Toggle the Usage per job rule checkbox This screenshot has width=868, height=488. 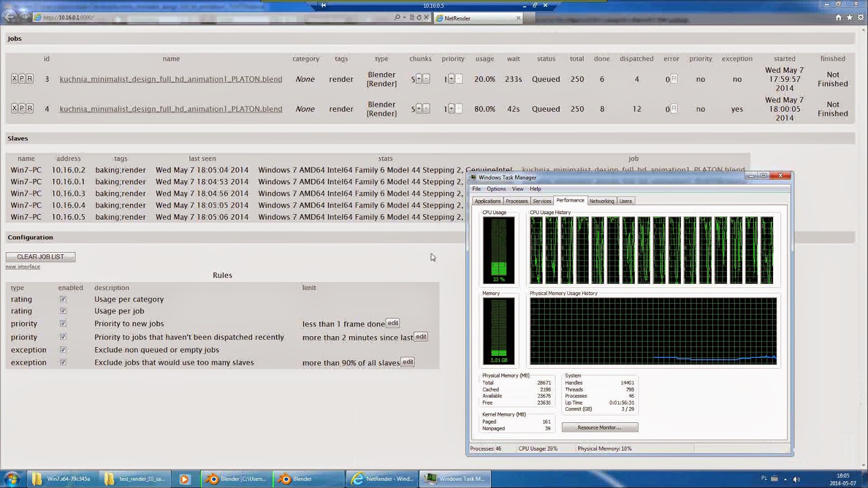[x=63, y=311]
